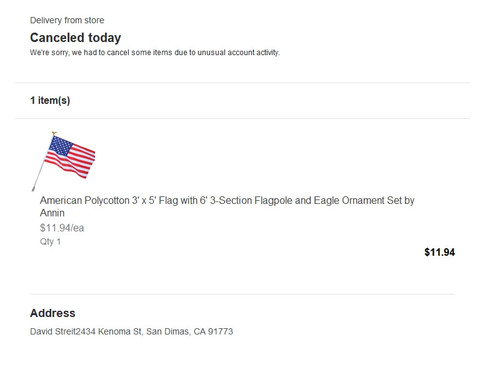Open the American flag product thumbnail

[63, 161]
